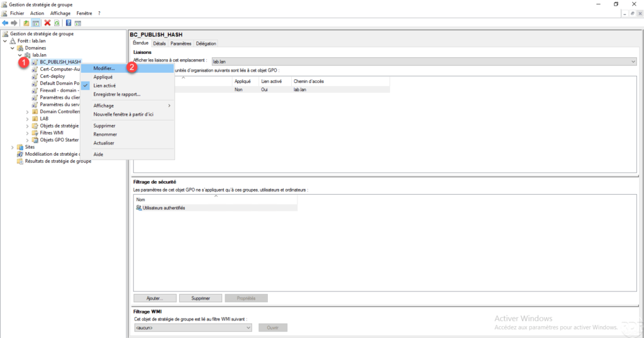Toggle the Appliqué option in context menu
Screen dimensions: 644x338
103,77
